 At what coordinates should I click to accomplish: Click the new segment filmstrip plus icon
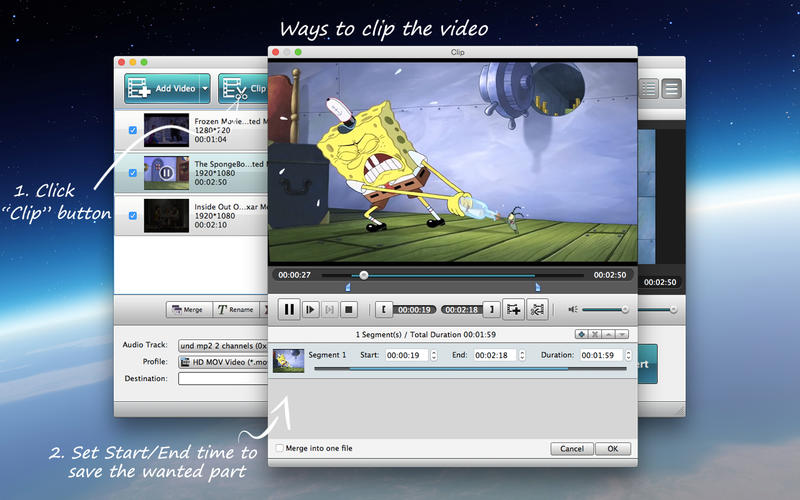point(514,310)
